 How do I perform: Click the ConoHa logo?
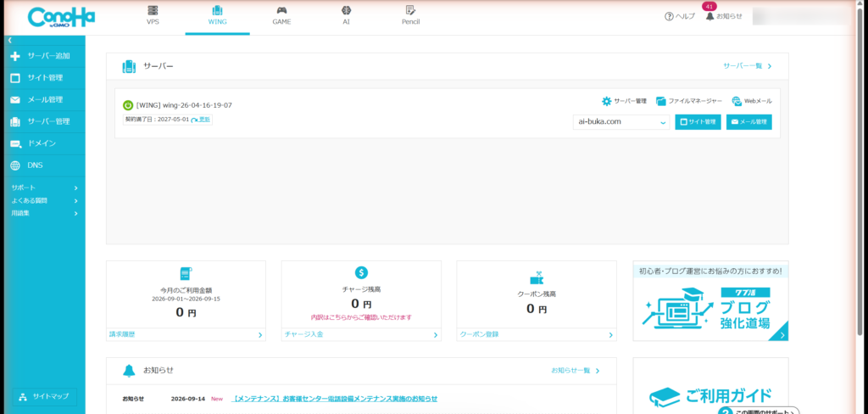pos(61,17)
